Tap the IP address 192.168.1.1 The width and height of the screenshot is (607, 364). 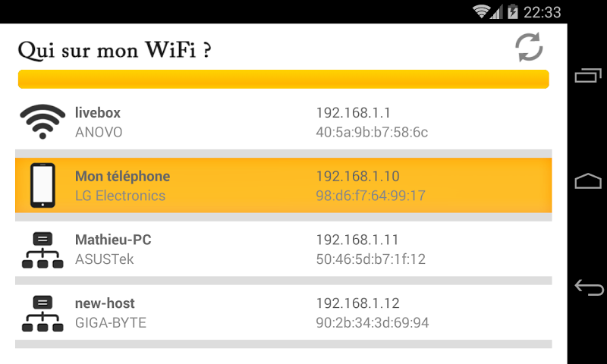(353, 113)
